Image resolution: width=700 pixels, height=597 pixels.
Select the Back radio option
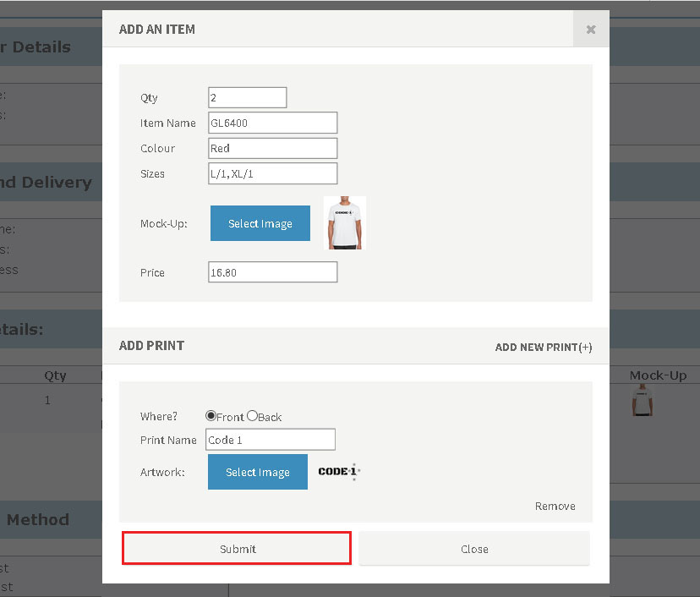(252, 416)
